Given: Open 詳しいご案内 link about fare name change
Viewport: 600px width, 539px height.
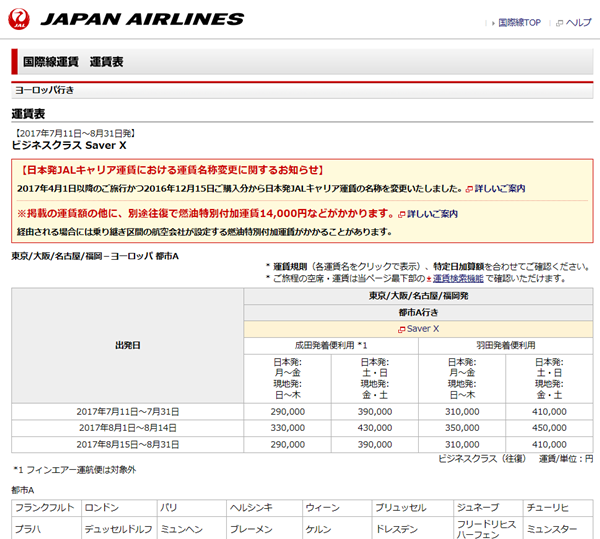Looking at the screenshot, I should [x=500, y=189].
